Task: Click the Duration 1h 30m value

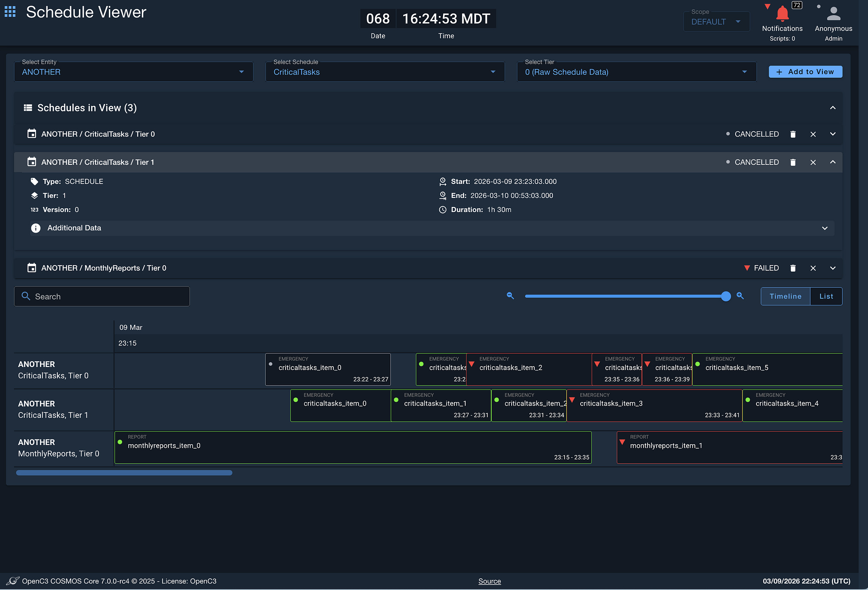Action: point(499,210)
